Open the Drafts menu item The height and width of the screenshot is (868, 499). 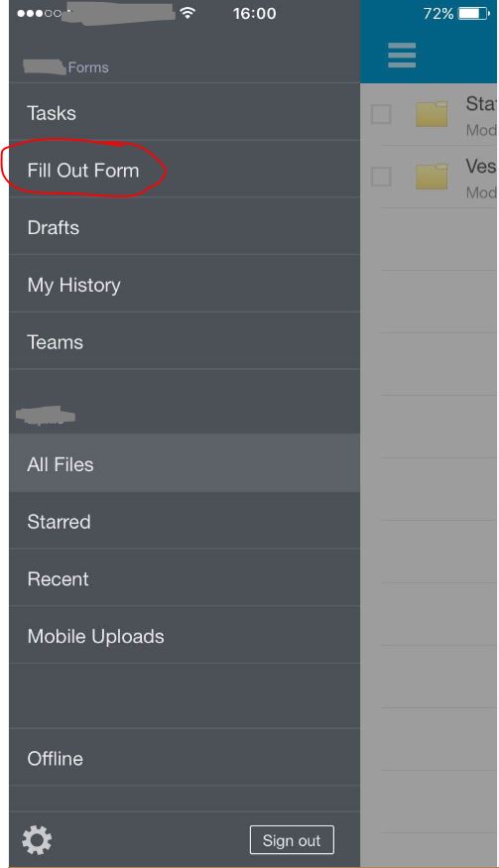(185, 227)
